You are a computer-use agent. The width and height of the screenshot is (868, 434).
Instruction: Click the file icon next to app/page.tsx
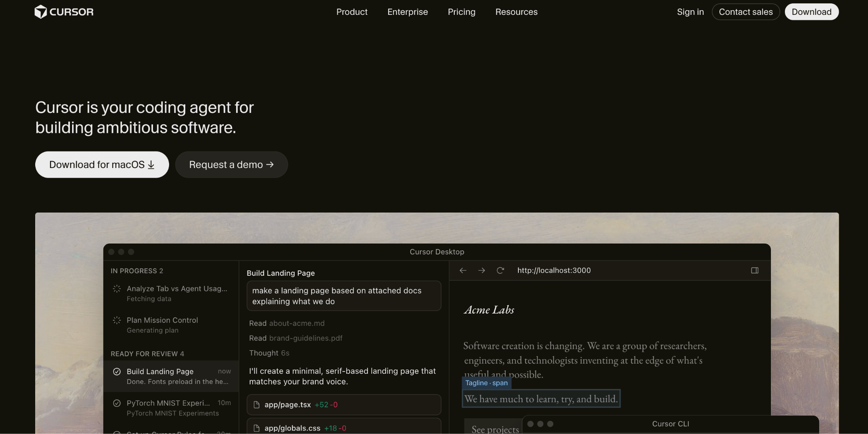pos(256,405)
